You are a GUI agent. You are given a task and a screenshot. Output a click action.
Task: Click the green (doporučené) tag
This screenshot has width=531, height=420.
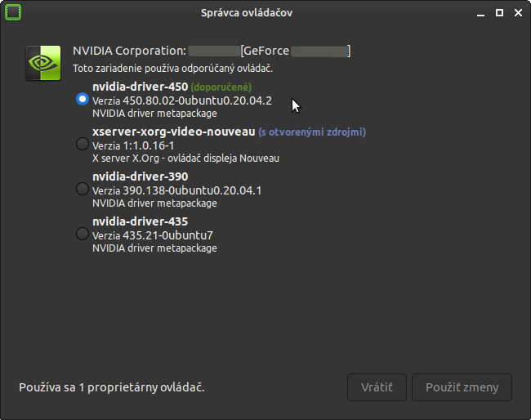tap(221, 87)
